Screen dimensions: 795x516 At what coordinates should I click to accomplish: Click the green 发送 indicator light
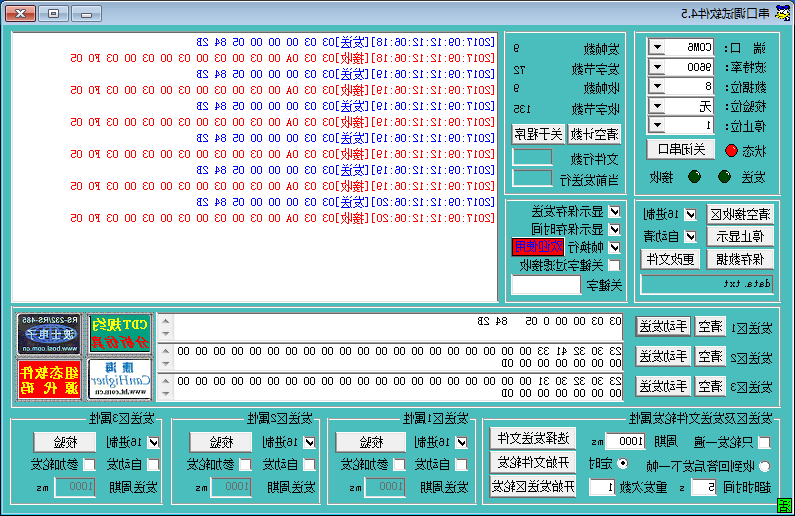tap(725, 177)
